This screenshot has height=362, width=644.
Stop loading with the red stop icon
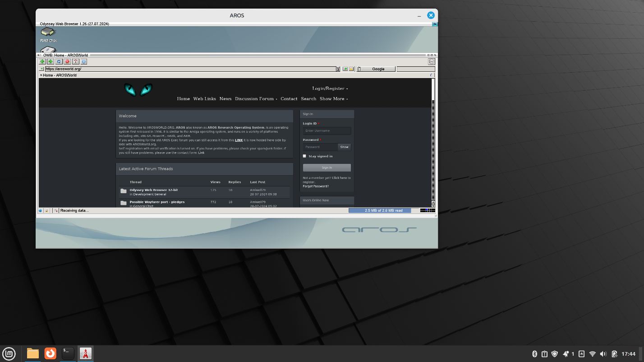[67, 61]
